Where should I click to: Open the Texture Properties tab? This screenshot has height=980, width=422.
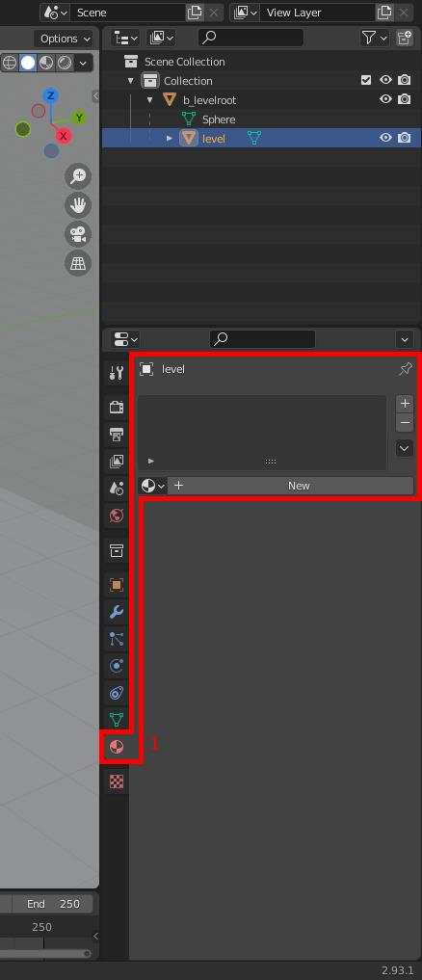(117, 781)
